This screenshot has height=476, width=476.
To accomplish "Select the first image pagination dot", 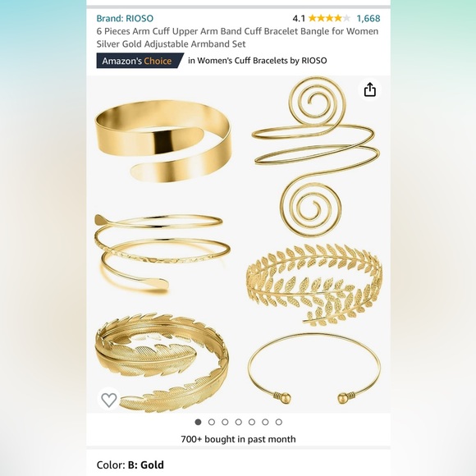I will coord(199,422).
